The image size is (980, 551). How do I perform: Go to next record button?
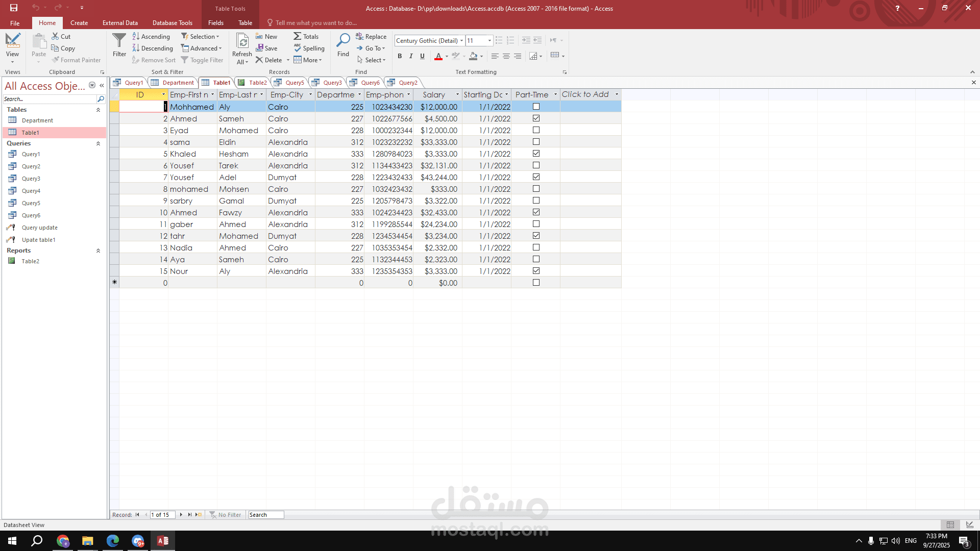pos(181,515)
